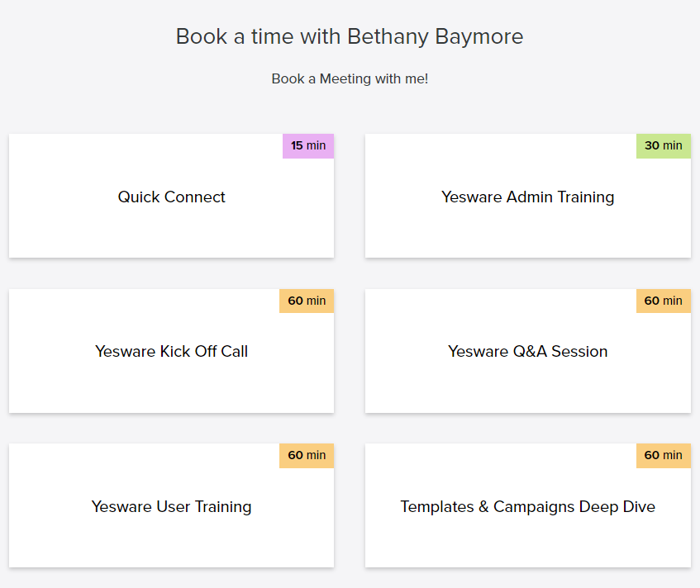Click the Quick Connect title text
The height and width of the screenshot is (588, 700).
pyautogui.click(x=171, y=197)
